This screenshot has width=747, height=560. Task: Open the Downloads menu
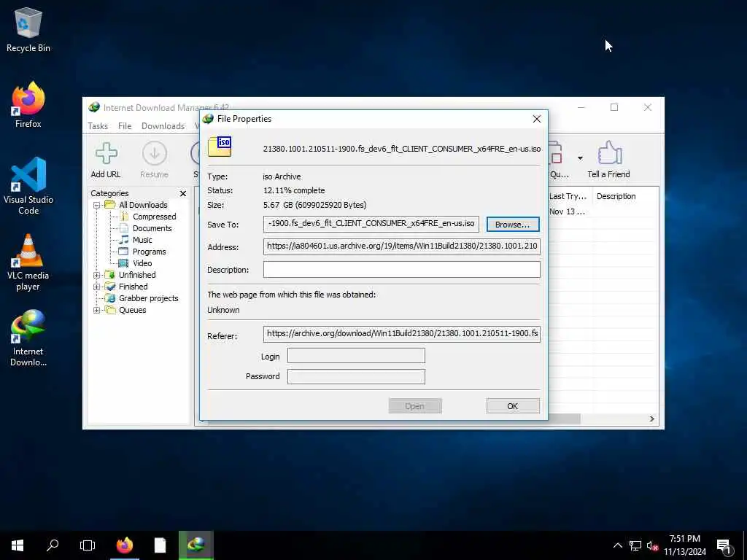(163, 125)
